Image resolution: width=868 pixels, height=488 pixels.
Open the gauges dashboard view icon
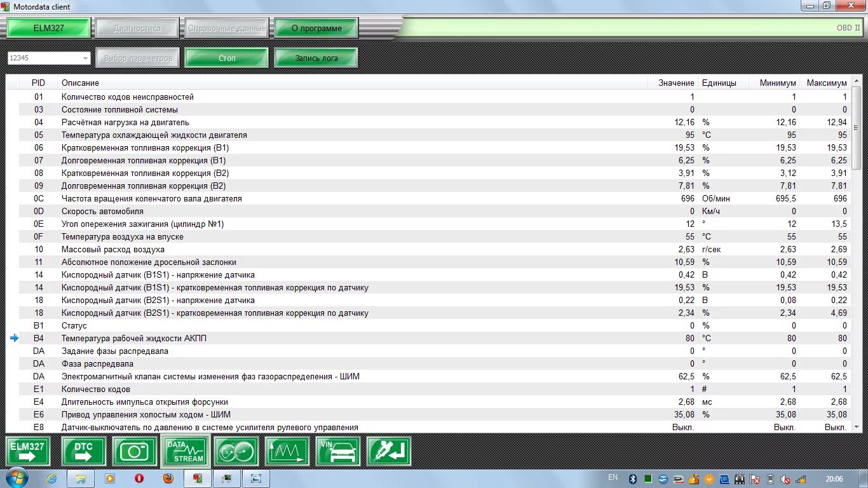236,452
